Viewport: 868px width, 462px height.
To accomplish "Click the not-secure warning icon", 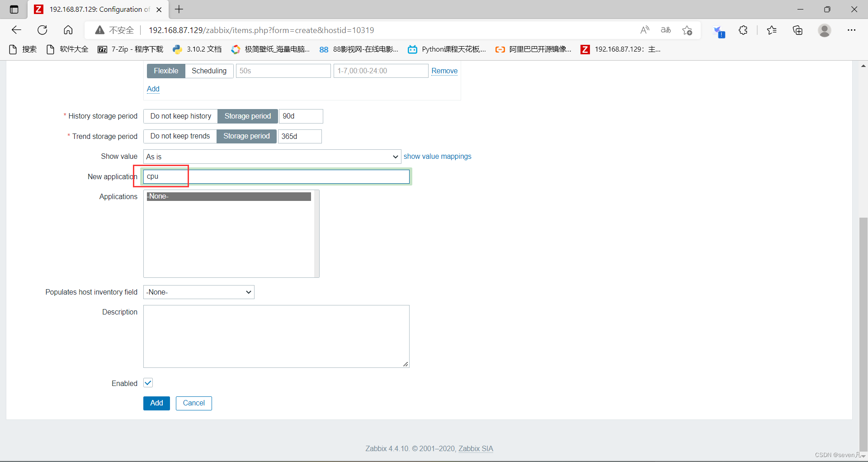I will (x=100, y=30).
